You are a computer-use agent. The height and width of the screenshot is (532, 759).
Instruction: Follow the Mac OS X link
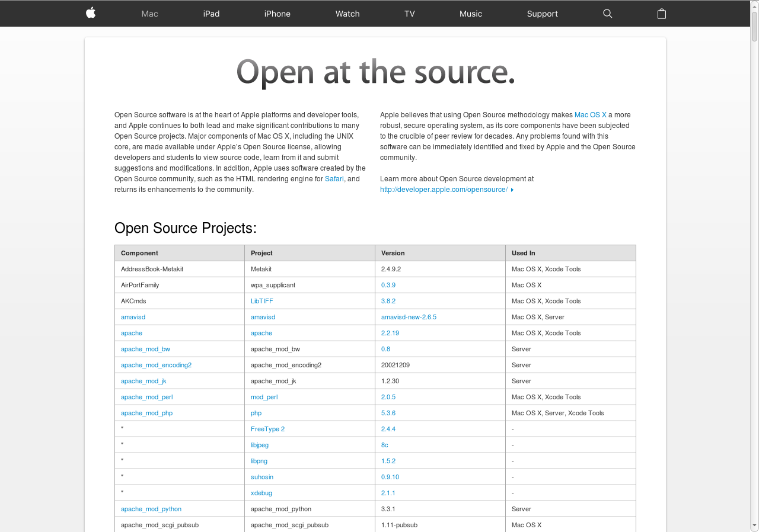590,115
